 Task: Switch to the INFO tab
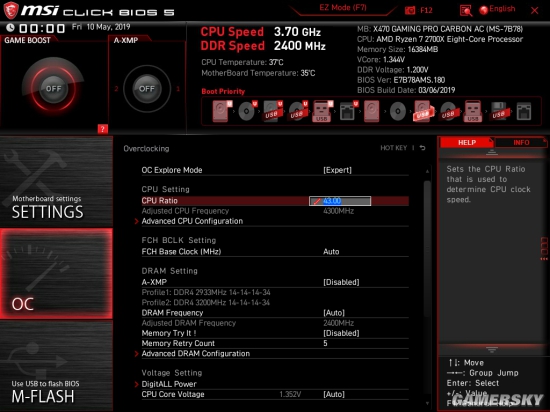coord(521,143)
